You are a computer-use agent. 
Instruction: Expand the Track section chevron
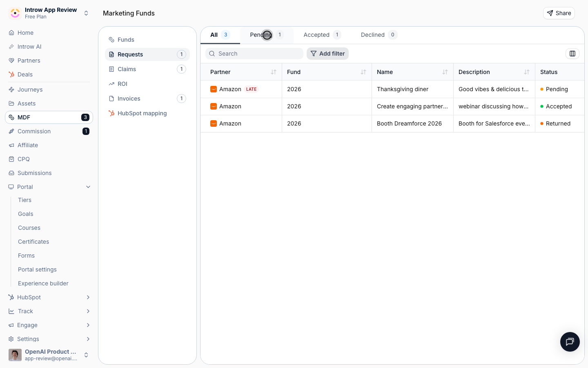(88, 311)
